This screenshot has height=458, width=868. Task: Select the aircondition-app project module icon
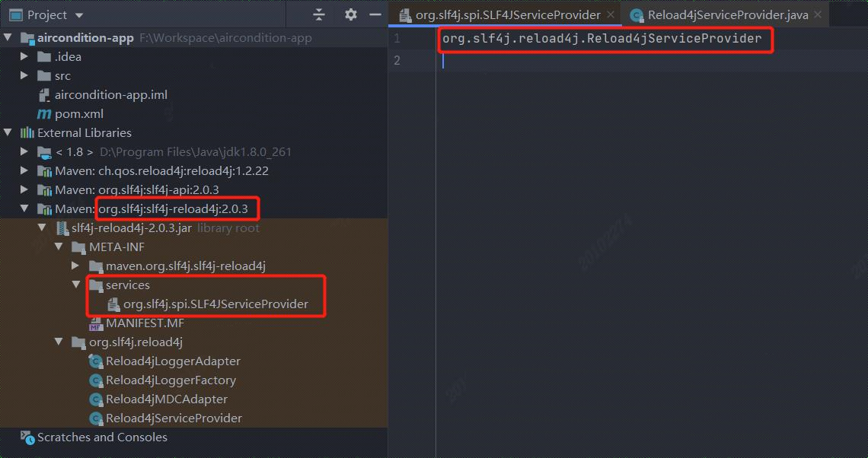tap(27, 38)
